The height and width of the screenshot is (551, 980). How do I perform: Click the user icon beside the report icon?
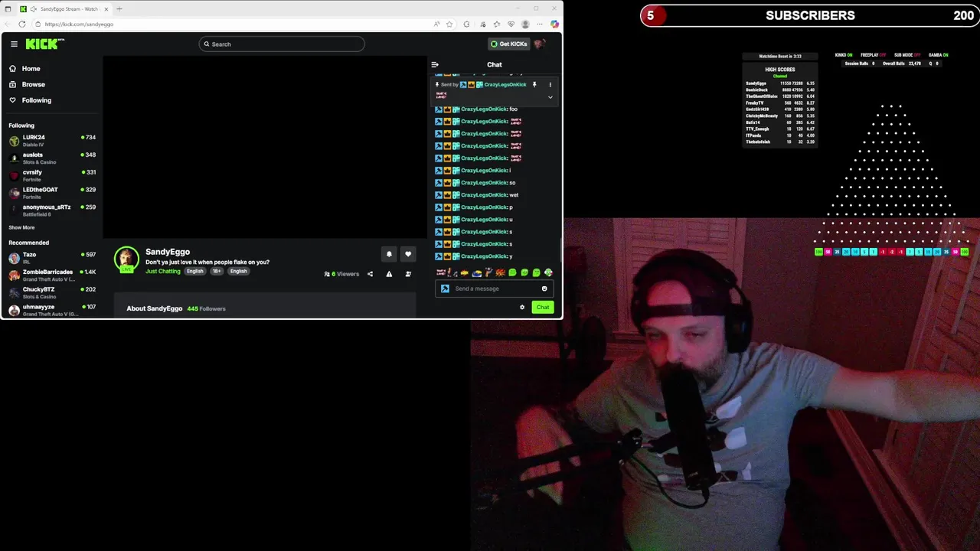(408, 274)
